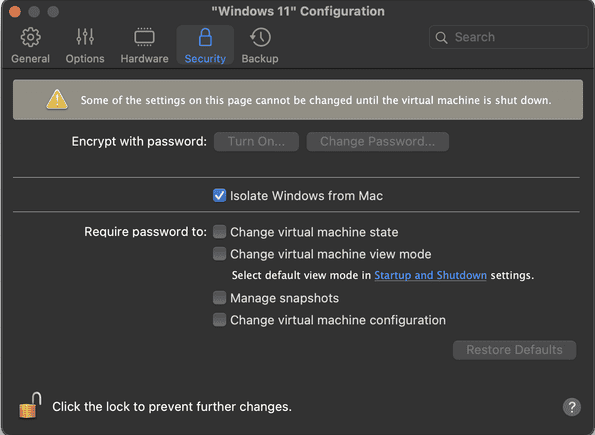Select the Hardware chip icon
Screen dimensions: 595x435
pyautogui.click(x=144, y=37)
